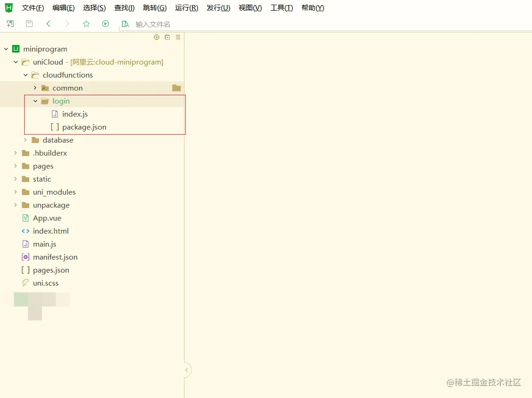Click the index.js file icon under login
Viewport: 532px width, 398px height.
pyautogui.click(x=55, y=114)
